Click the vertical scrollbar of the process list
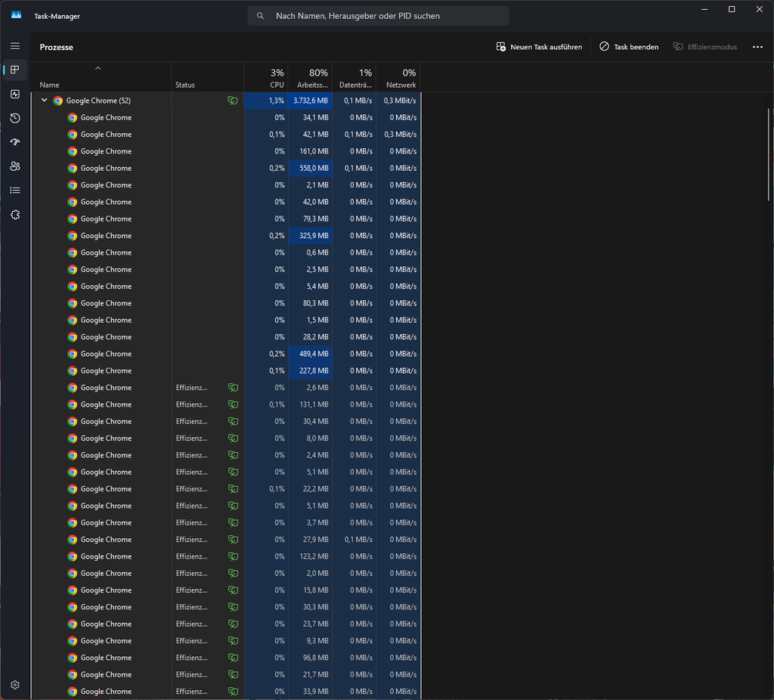The width and height of the screenshot is (774, 700). click(x=769, y=154)
